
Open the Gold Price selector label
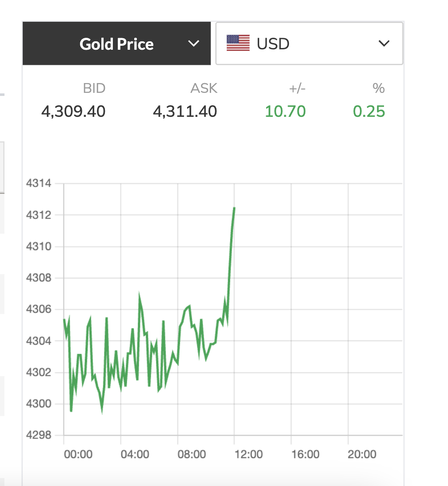pos(116,44)
